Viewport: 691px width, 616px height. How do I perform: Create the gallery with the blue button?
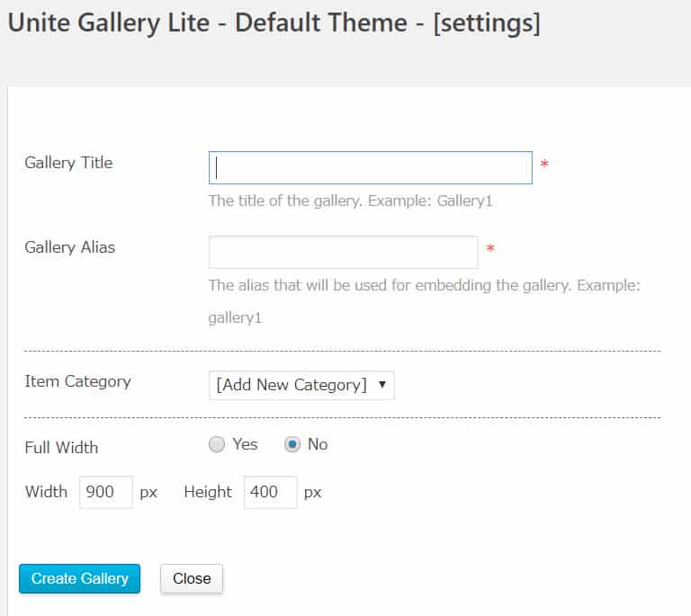pyautogui.click(x=79, y=578)
